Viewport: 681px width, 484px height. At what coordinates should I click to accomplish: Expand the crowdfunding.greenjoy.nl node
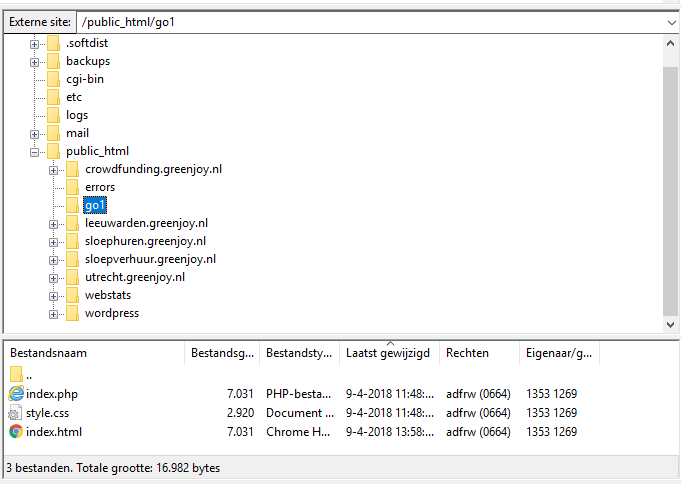pos(53,170)
